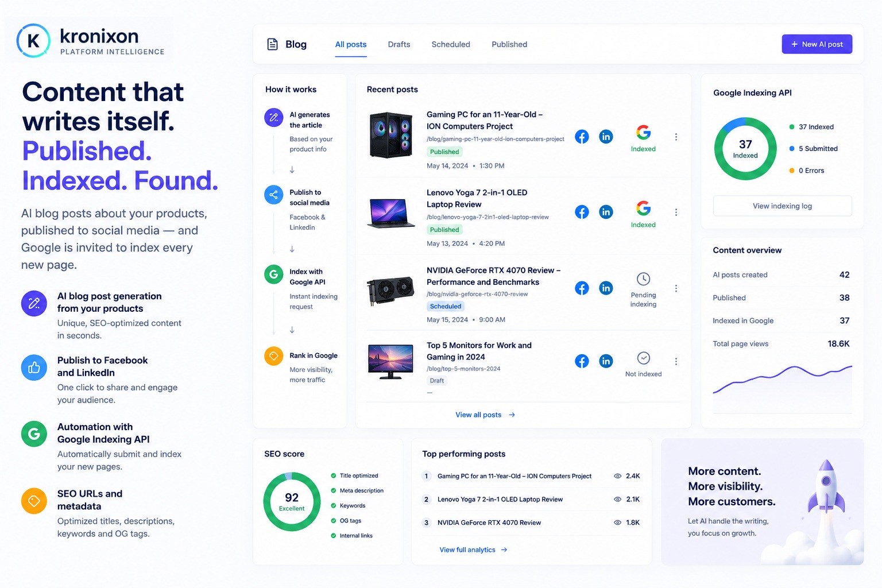Click the blue 5 Submitted legend dot
882x588 pixels.
(792, 149)
